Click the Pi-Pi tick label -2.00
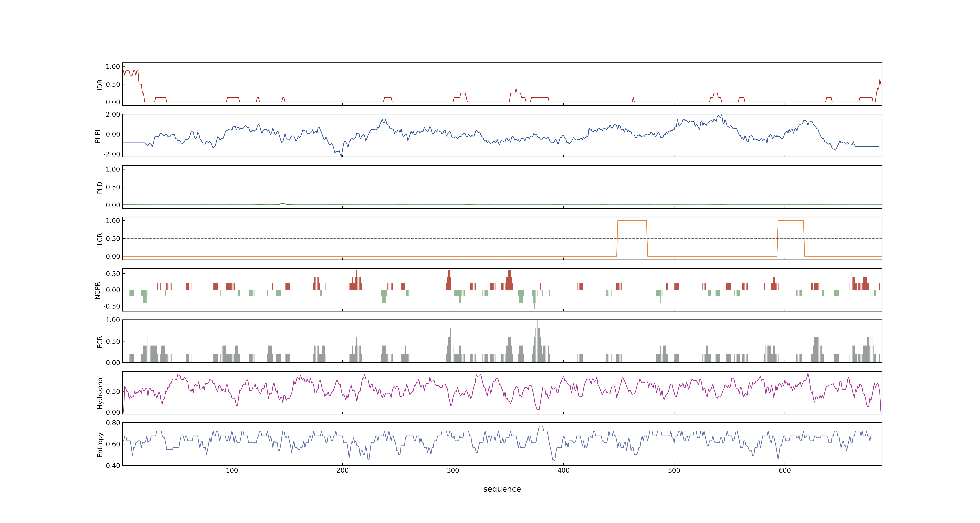980x523 pixels. pyautogui.click(x=111, y=154)
